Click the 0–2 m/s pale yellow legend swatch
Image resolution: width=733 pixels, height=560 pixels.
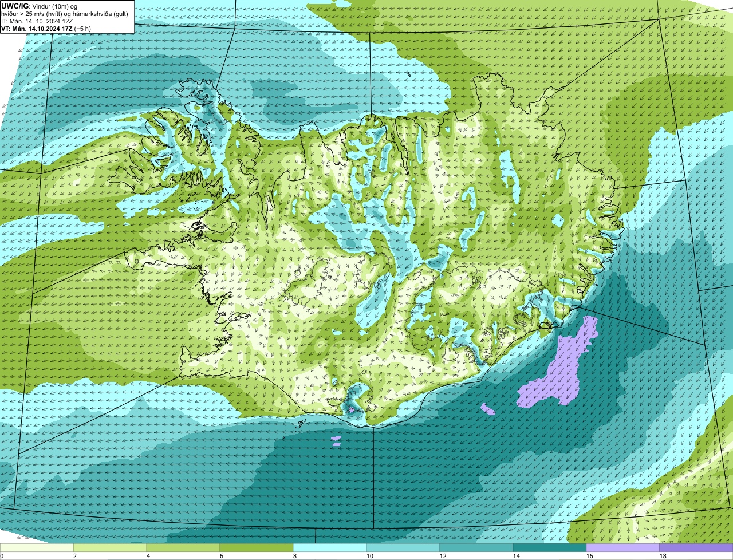pos(37,548)
